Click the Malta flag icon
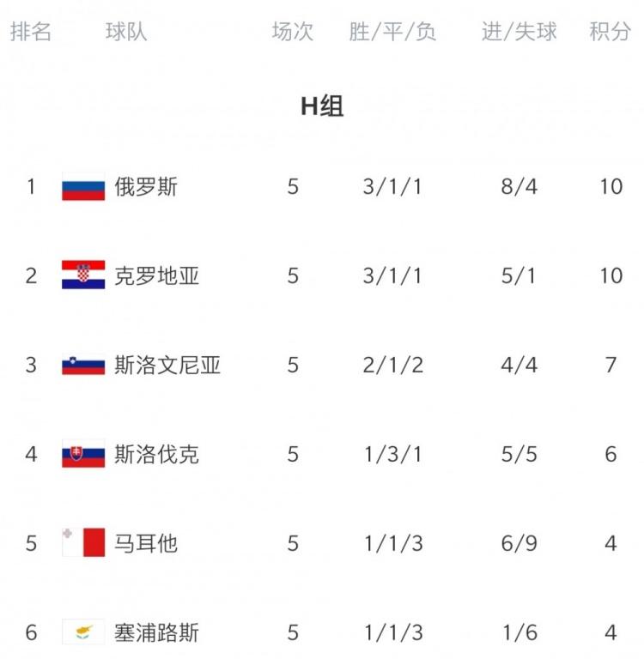Viewport: 644px width, 659px height. pyautogui.click(x=83, y=543)
